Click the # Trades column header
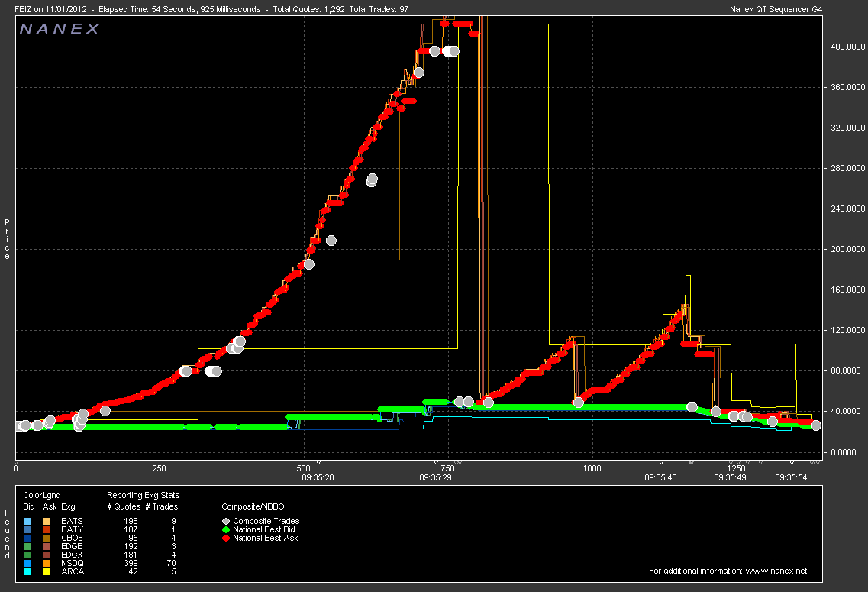The height and width of the screenshot is (592, 868). (162, 506)
